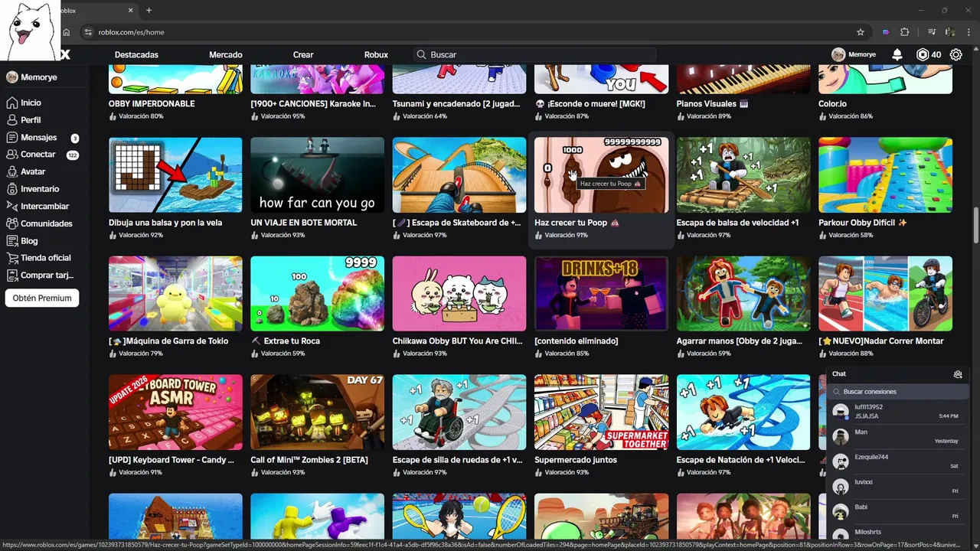Open the Escapa de Skateboard thumbnail

(x=459, y=175)
